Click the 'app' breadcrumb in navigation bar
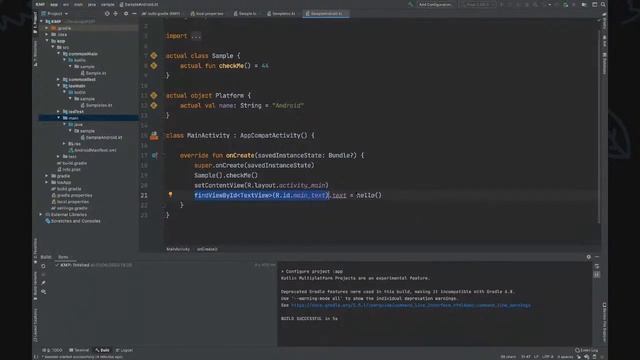The image size is (640, 360). click(x=54, y=4)
